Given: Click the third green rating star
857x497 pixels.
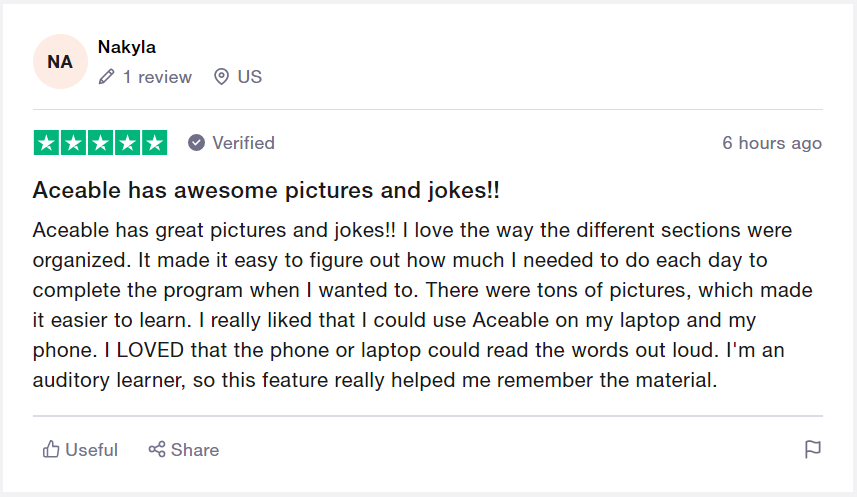Looking at the screenshot, I should coord(100,143).
